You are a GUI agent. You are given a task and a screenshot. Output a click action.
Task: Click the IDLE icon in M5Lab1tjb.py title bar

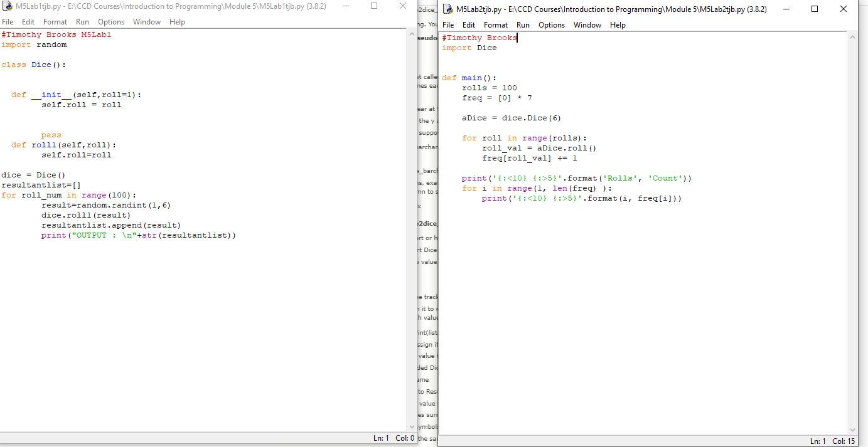tap(7, 6)
